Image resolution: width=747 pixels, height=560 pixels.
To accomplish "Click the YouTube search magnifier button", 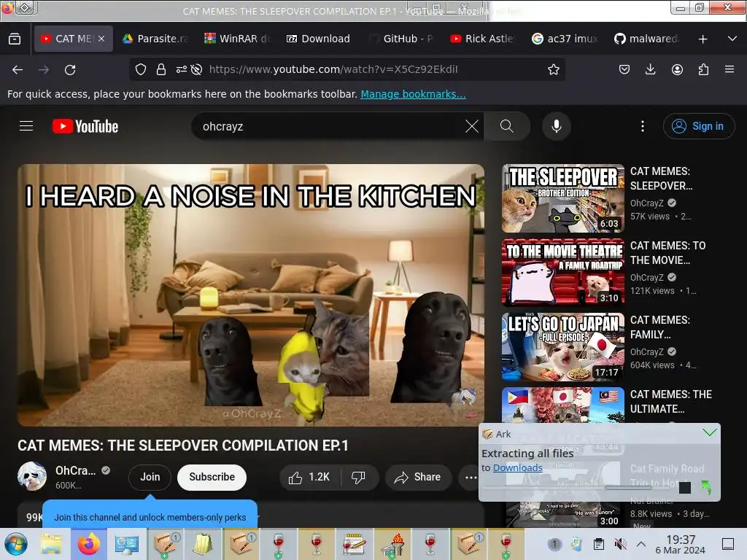I will click(x=507, y=126).
